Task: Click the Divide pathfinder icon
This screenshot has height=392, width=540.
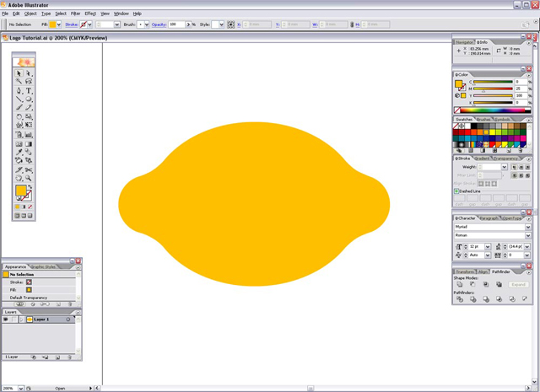Action: coord(459,299)
